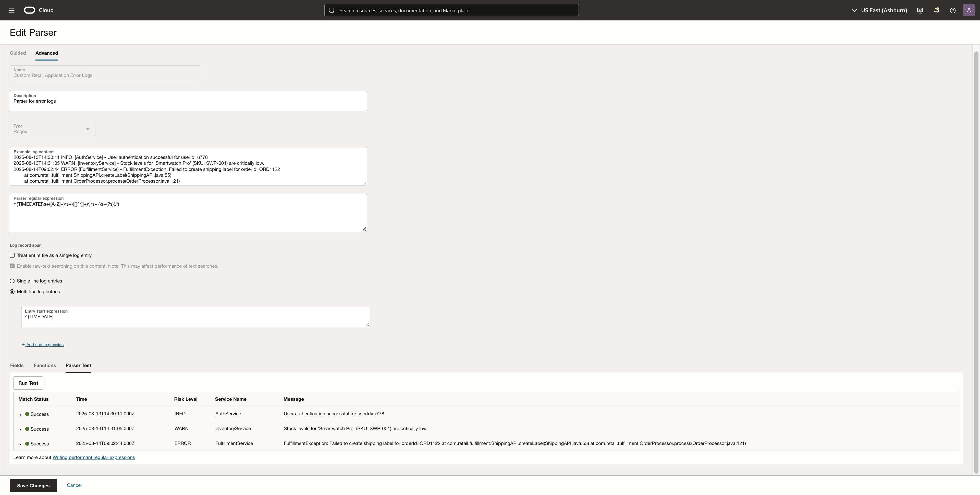
Task: Open the help question mark icon
Action: pos(953,10)
